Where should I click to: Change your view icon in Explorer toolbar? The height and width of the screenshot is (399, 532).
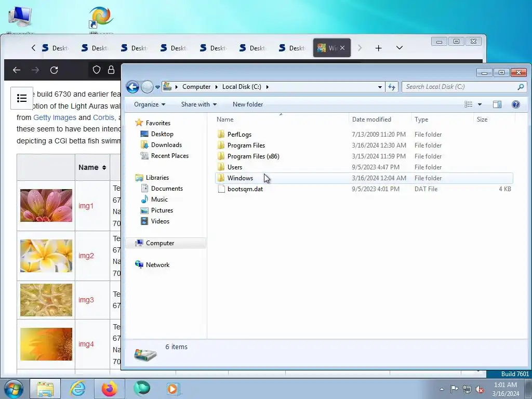click(x=469, y=104)
